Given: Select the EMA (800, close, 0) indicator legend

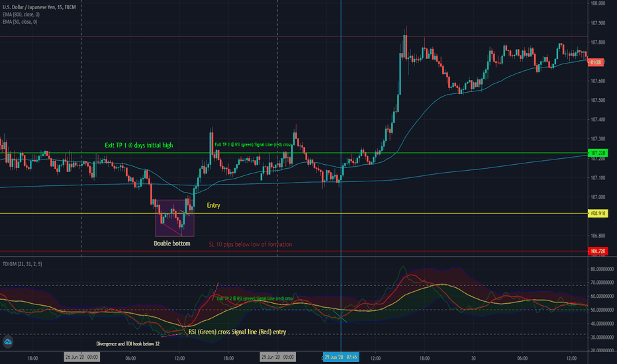Looking at the screenshot, I should [x=21, y=15].
